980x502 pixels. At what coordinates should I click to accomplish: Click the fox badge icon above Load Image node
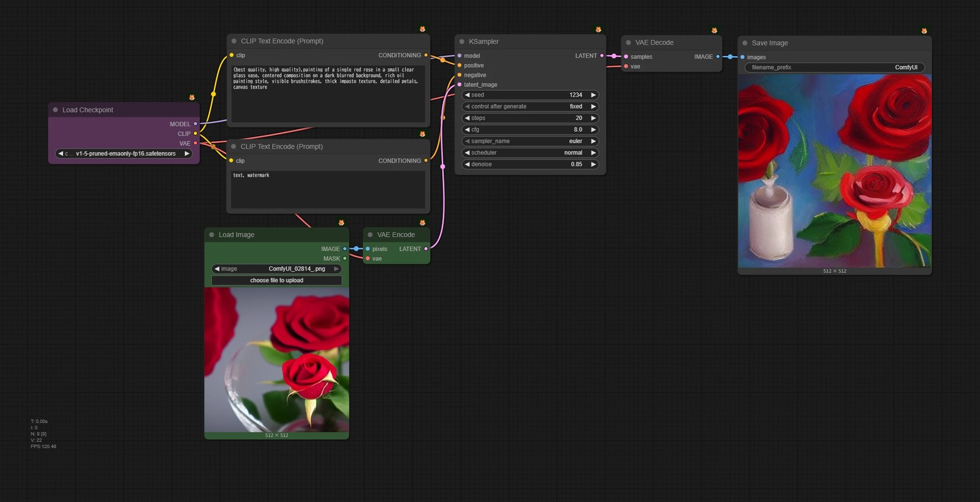click(341, 223)
